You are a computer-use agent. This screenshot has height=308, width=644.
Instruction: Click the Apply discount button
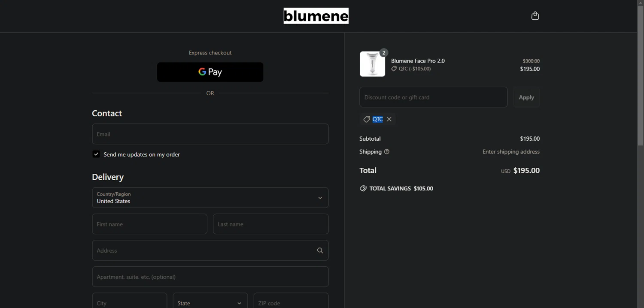tap(526, 97)
